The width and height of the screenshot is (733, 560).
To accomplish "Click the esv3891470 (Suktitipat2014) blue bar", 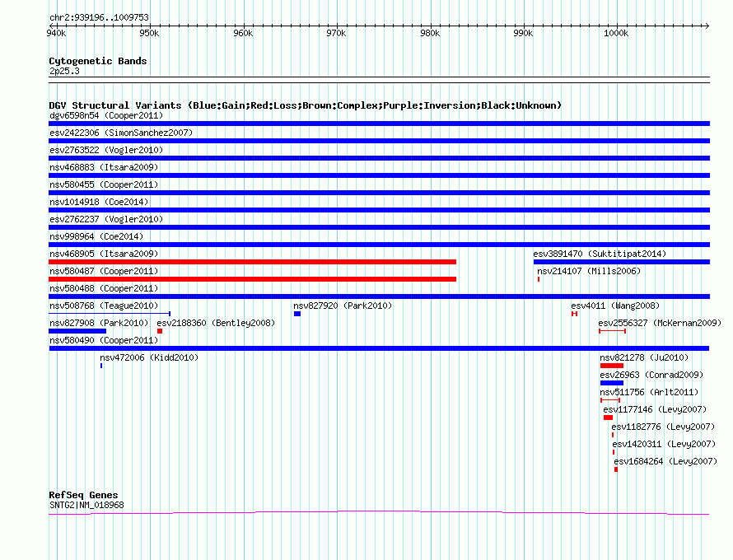I will tap(621, 262).
